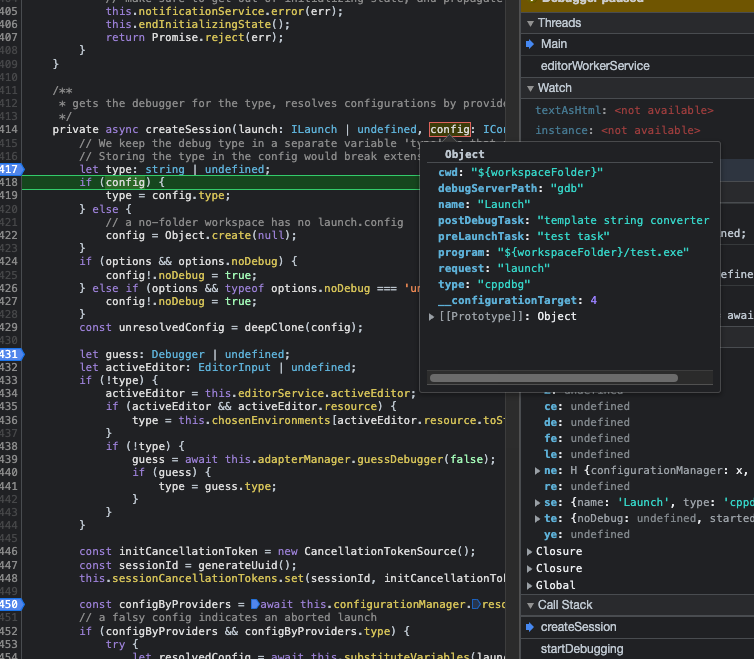Image resolution: width=754 pixels, height=659 pixels.
Task: Click the textAsHtml watch expression
Action: pos(624,110)
